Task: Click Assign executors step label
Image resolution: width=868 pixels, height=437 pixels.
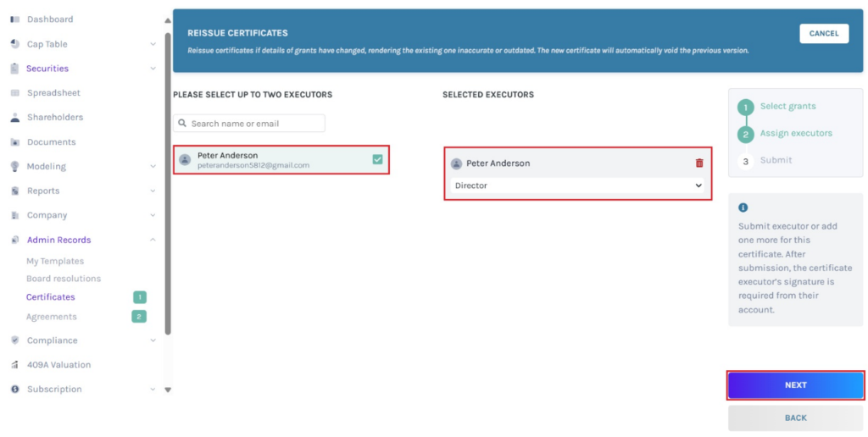Action: [x=796, y=133]
